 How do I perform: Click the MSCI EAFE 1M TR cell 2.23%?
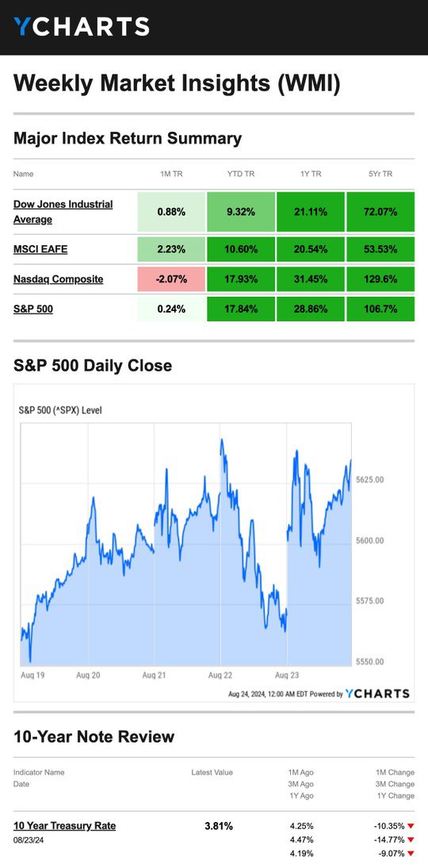[x=171, y=249]
